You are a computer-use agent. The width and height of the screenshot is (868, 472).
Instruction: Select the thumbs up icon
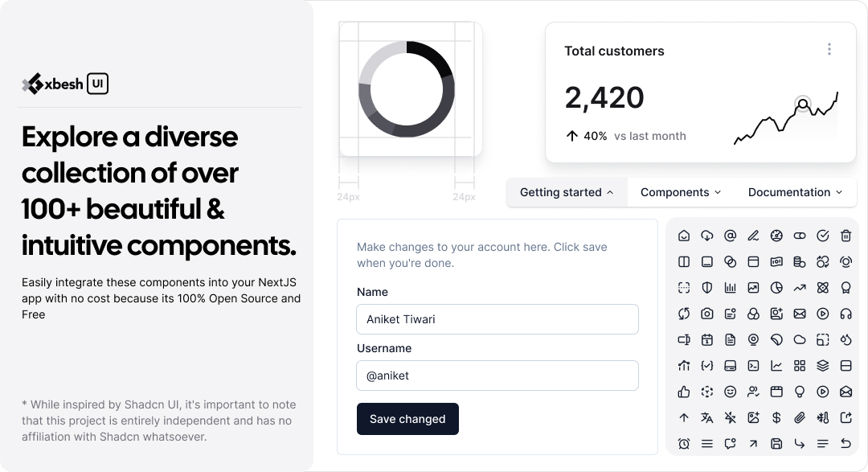(x=684, y=392)
